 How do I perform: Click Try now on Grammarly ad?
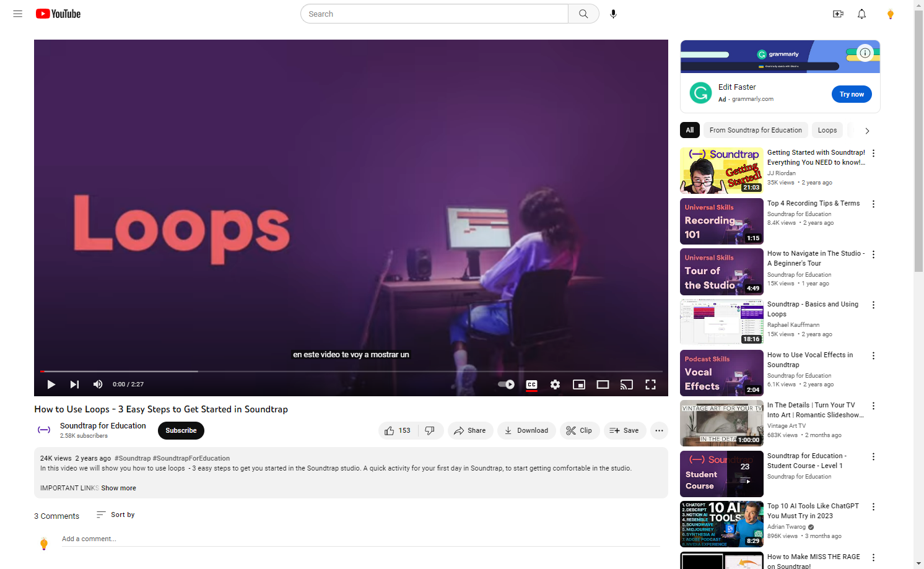(x=852, y=94)
